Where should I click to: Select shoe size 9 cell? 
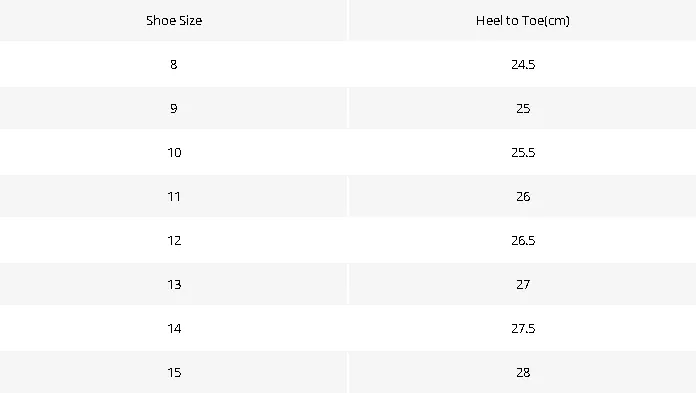tap(174, 108)
